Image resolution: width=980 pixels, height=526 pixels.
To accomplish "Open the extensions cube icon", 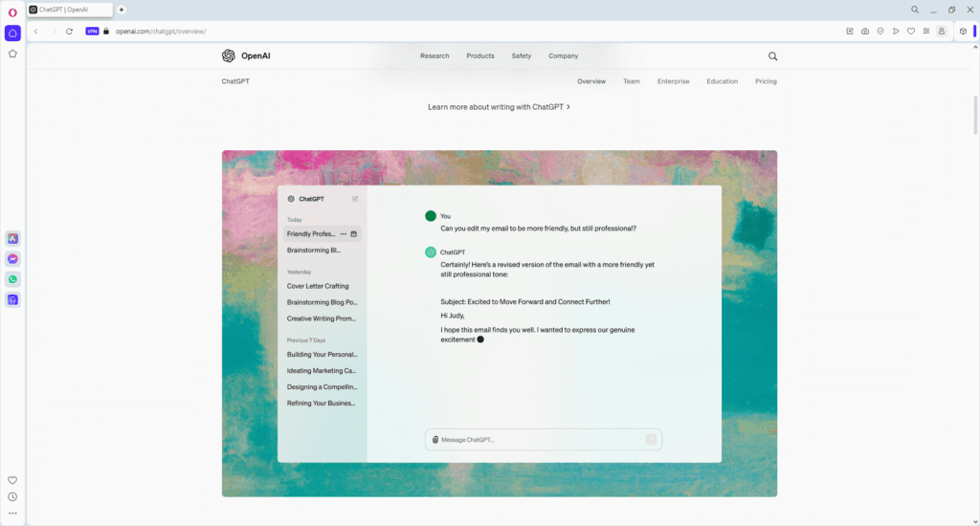I will click(963, 32).
